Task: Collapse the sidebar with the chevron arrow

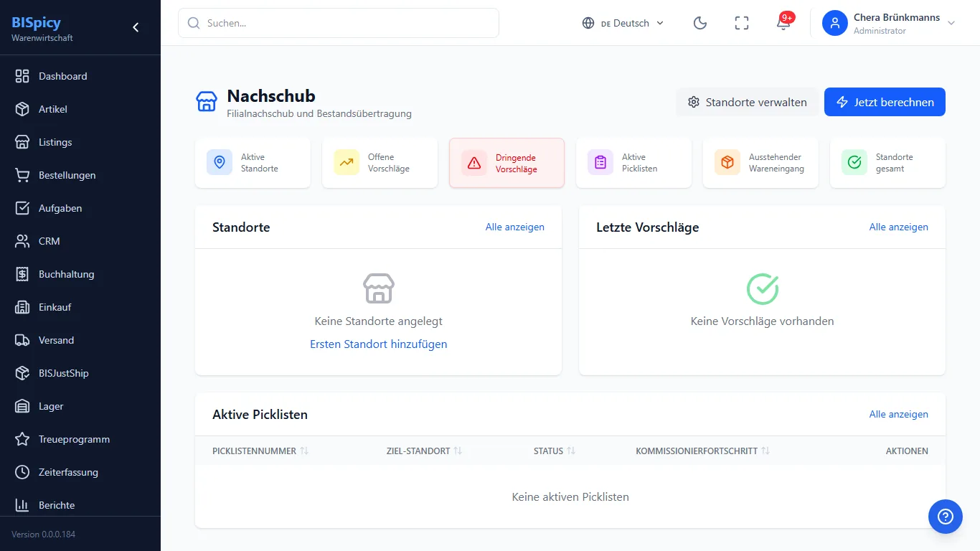Action: (136, 27)
